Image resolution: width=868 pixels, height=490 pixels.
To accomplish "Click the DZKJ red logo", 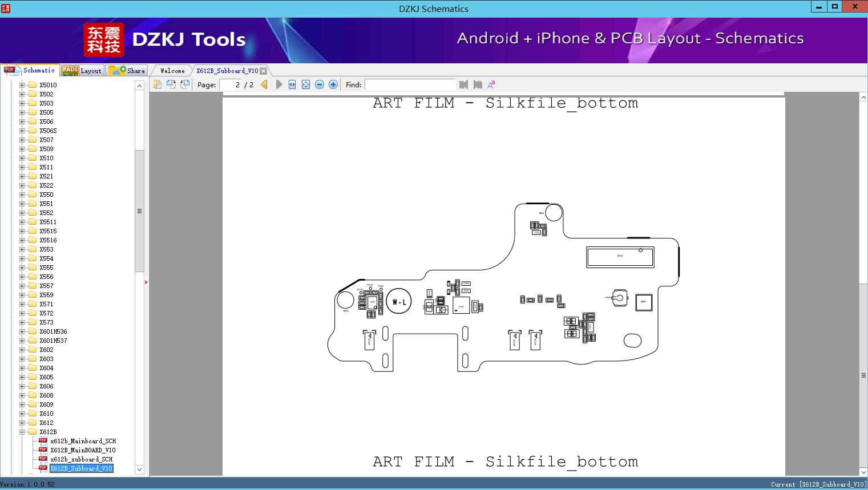I will click(x=104, y=40).
